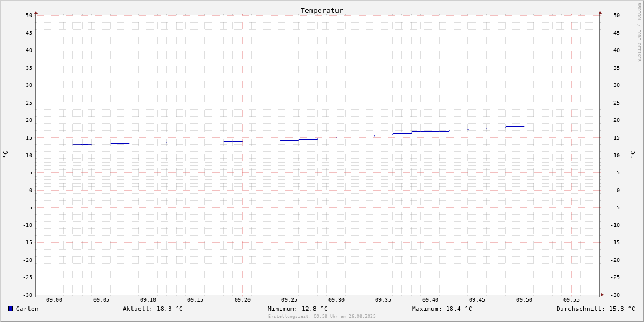The height and width of the screenshot is (322, 644).
Task: Click the 09:40 time axis label
Action: [430, 300]
